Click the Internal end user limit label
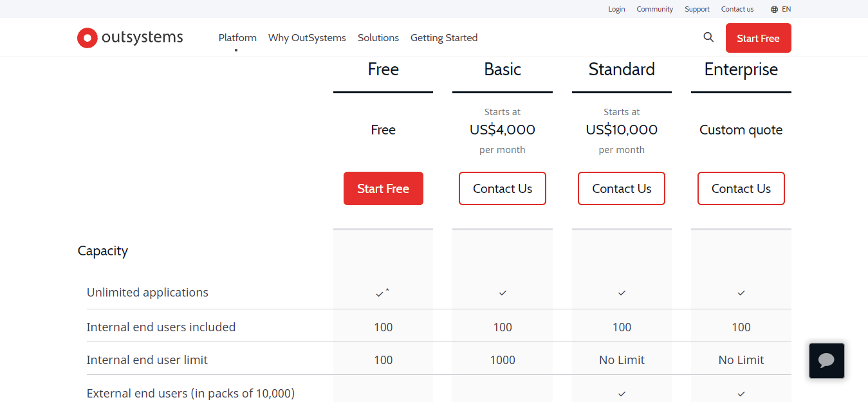This screenshot has width=868, height=402. [147, 360]
